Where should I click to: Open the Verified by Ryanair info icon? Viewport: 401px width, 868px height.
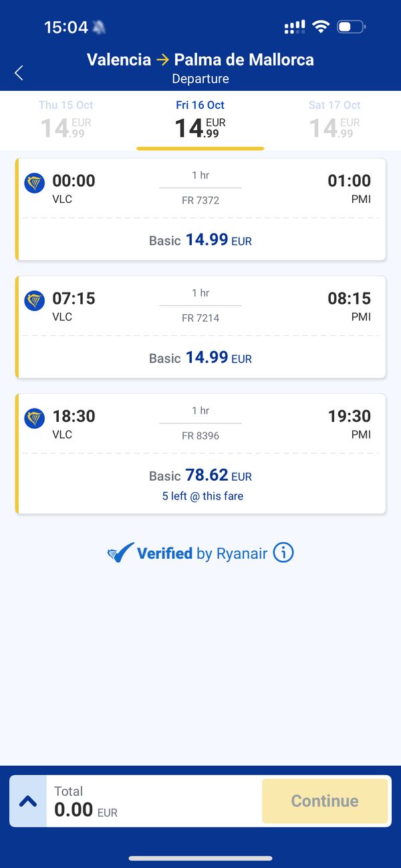click(x=283, y=553)
